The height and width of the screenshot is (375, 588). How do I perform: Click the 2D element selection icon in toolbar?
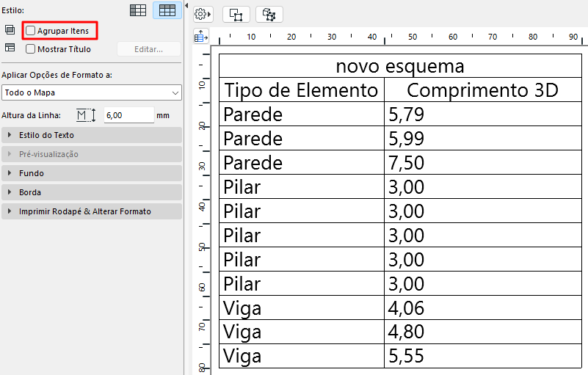point(236,14)
